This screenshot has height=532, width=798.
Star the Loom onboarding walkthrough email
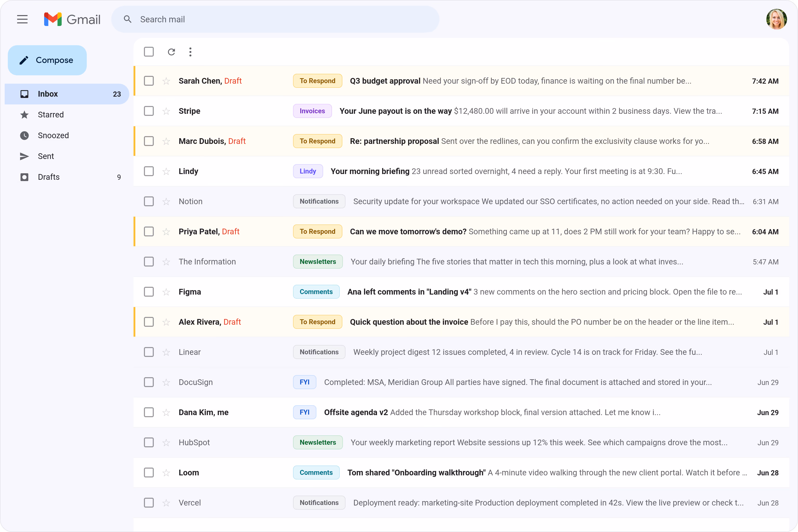[166, 473]
